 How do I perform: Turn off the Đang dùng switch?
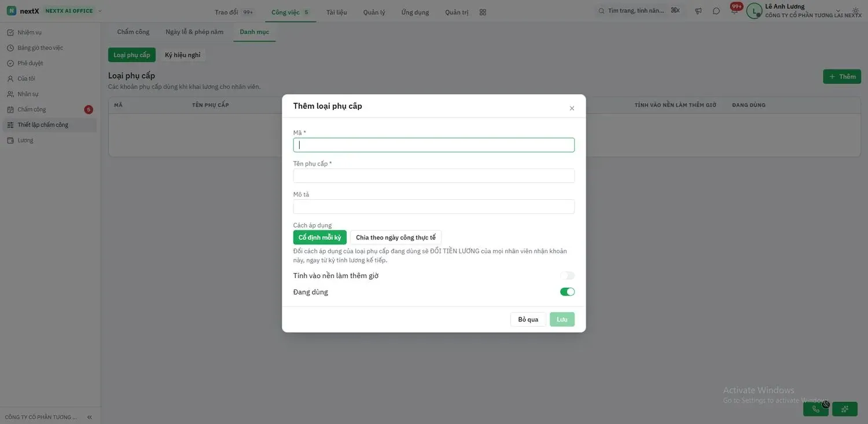[567, 292]
